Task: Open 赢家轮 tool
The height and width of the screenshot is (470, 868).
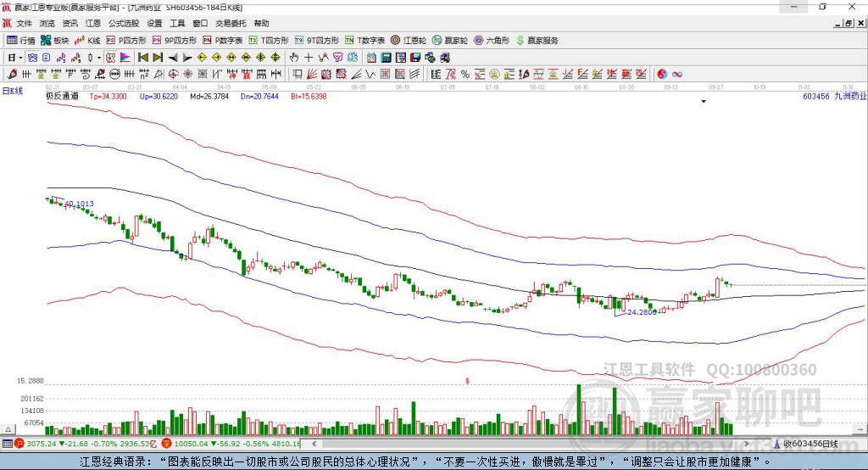Action: pyautogui.click(x=450, y=41)
